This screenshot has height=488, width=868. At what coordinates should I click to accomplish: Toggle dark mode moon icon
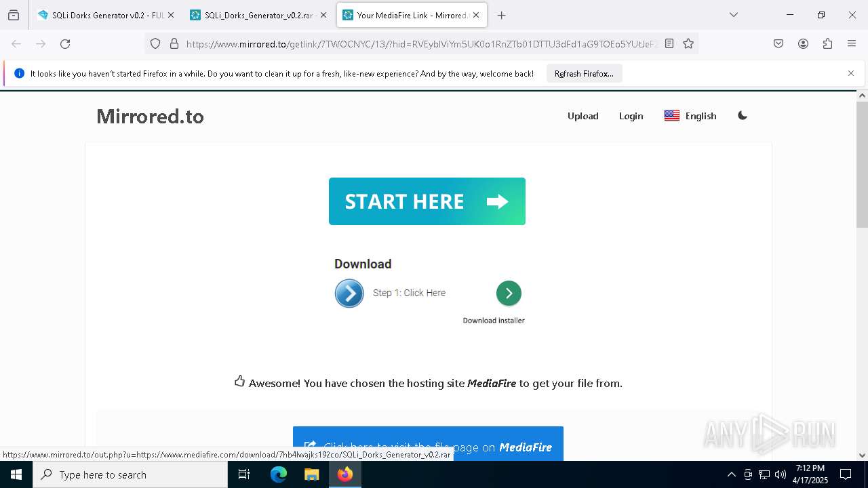pyautogui.click(x=743, y=116)
